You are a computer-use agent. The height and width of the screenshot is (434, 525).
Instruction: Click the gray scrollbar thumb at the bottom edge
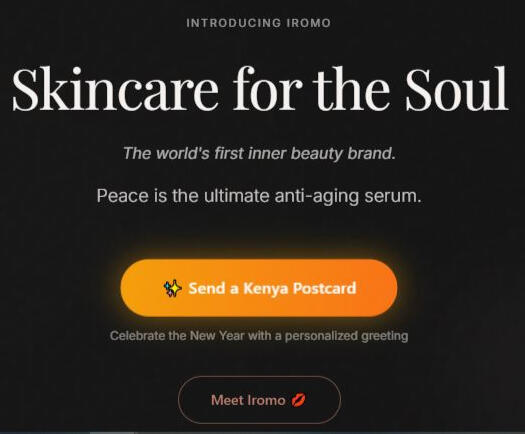112,433
